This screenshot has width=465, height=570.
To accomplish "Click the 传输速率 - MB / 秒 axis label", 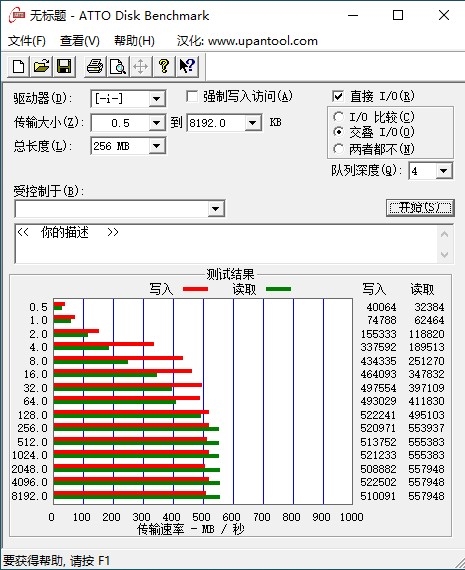I will (191, 529).
